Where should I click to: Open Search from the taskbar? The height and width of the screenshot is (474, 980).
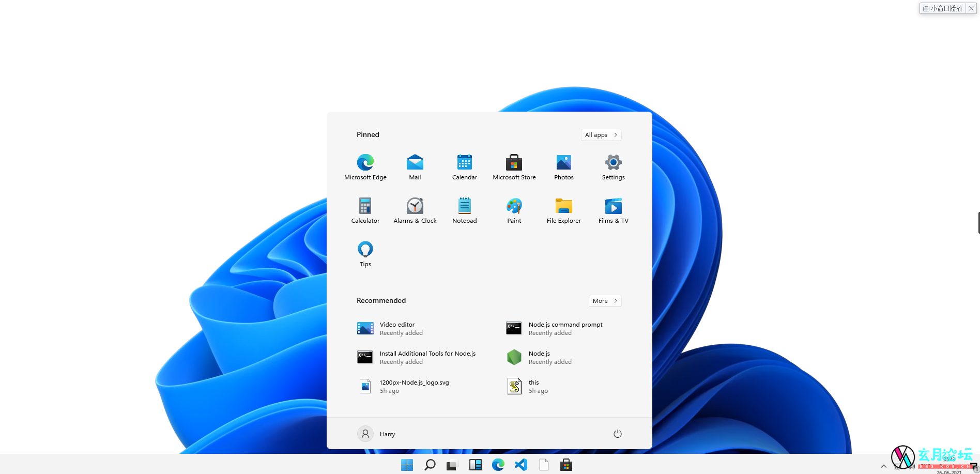430,465
